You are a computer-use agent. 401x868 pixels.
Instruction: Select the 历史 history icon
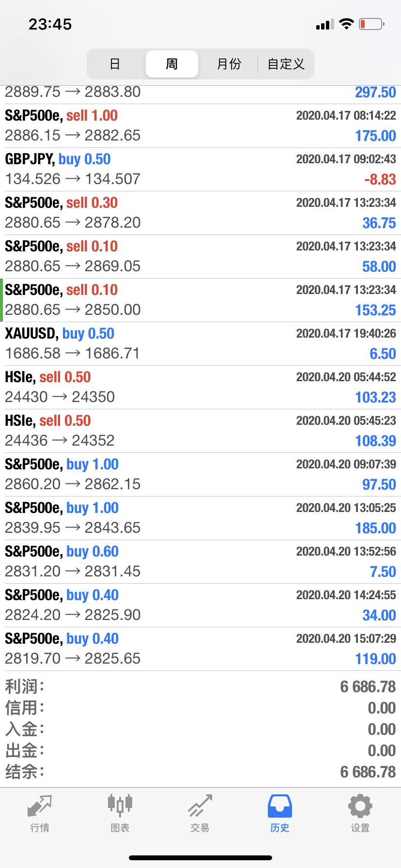280,806
